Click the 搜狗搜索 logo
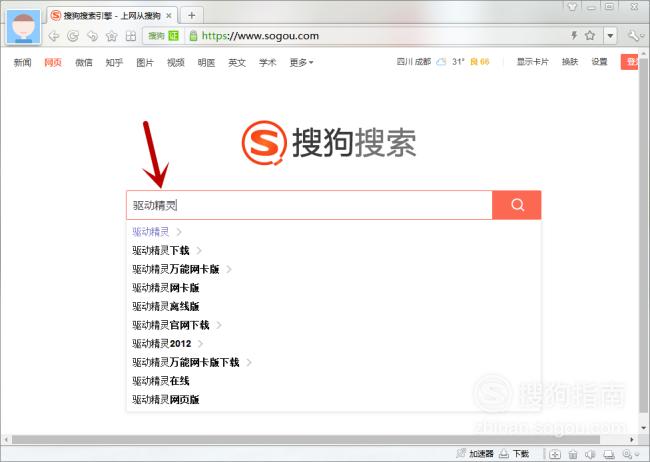This screenshot has width=650, height=462. [x=329, y=143]
